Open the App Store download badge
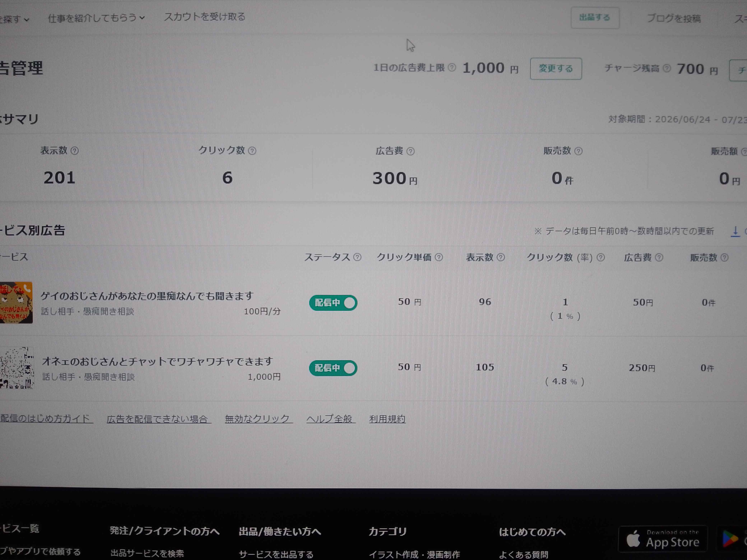This screenshot has width=747, height=560. (x=663, y=539)
